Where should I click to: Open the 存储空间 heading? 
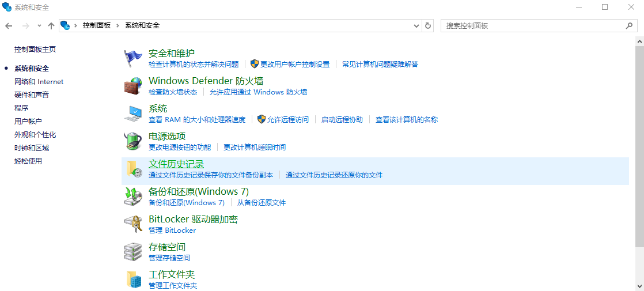coord(167,247)
